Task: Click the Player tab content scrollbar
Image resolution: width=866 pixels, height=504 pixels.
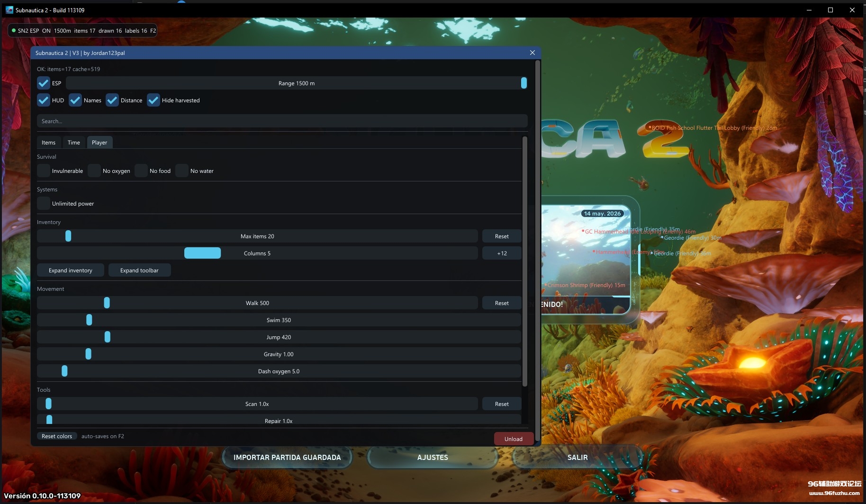Action: click(x=524, y=261)
